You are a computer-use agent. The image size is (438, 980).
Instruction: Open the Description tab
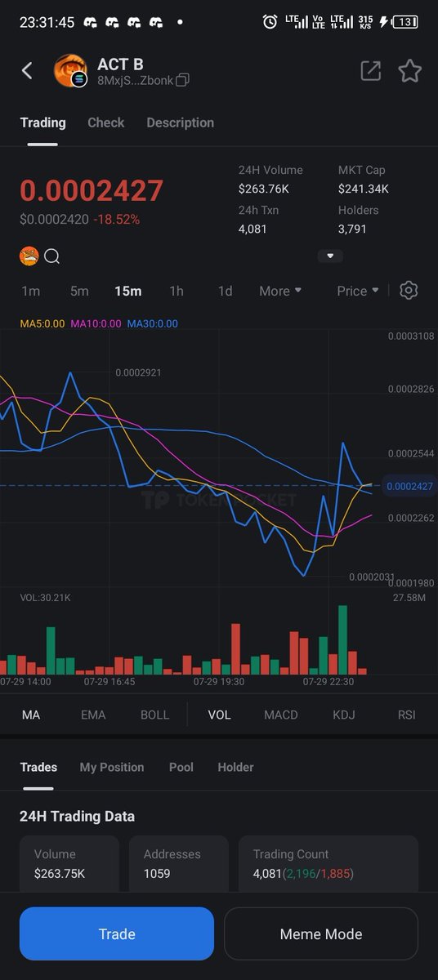coord(180,122)
